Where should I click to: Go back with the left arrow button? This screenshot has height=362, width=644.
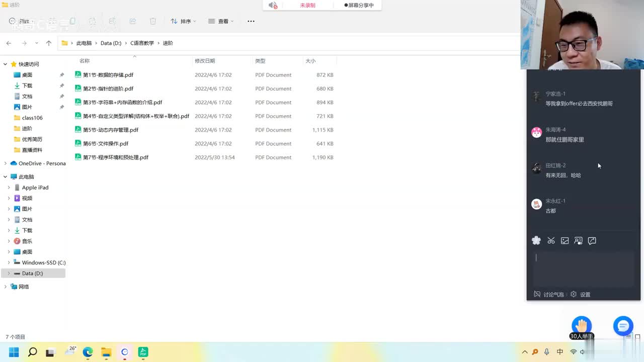pyautogui.click(x=9, y=43)
